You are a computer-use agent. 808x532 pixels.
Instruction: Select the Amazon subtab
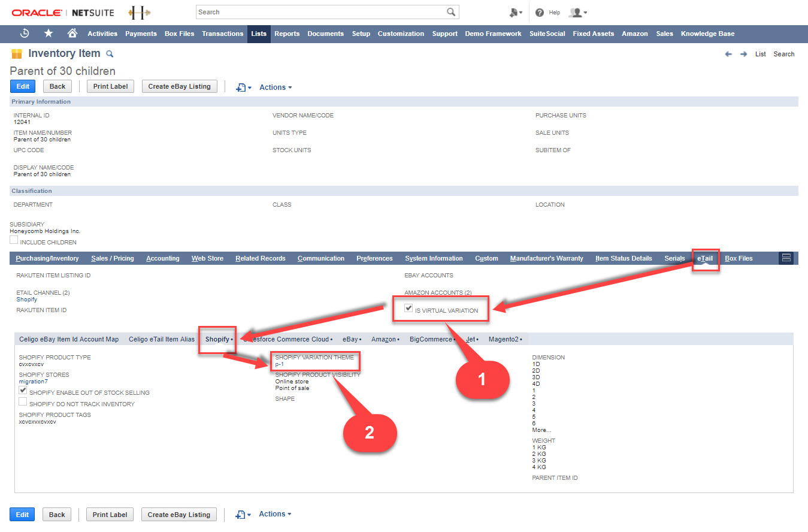385,339
